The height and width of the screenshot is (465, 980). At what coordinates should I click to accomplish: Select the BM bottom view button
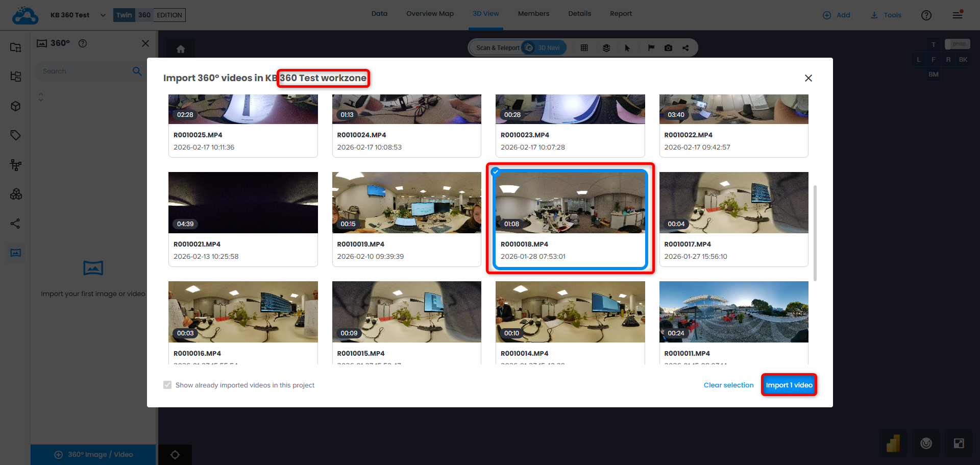click(934, 75)
